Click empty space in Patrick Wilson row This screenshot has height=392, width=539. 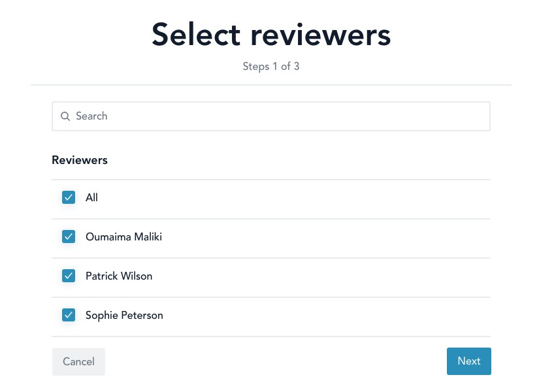coord(327,276)
